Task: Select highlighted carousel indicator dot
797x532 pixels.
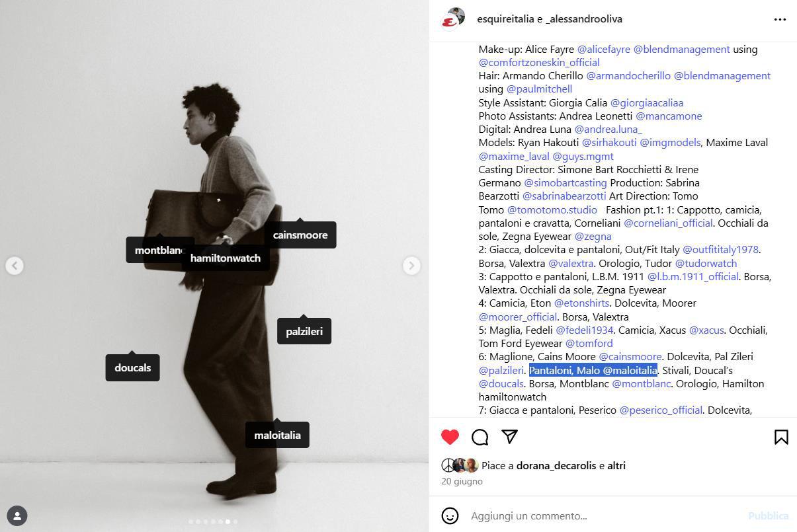Action: tap(228, 521)
